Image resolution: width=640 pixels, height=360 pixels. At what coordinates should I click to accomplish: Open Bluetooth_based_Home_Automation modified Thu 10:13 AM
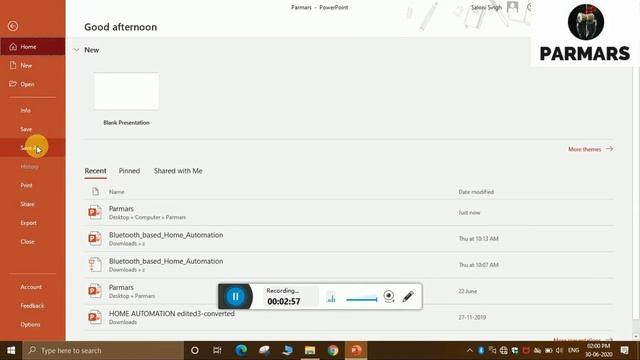349,239
